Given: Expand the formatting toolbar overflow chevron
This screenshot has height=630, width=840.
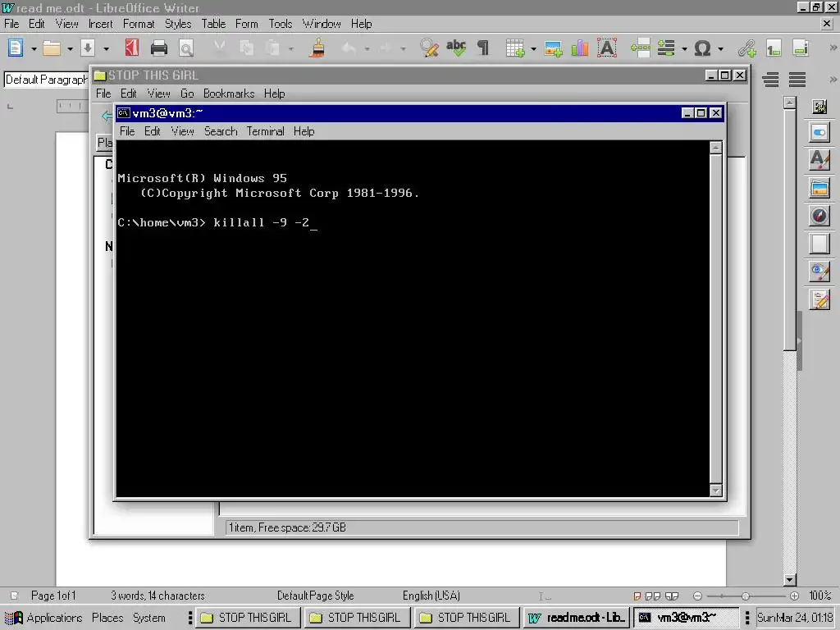Looking at the screenshot, I should pos(833,80).
